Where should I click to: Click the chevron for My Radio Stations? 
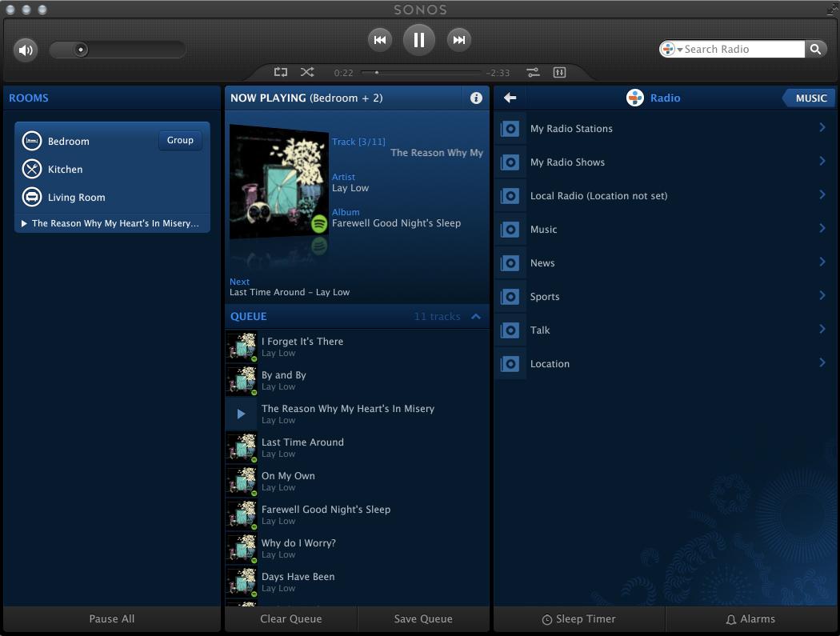click(822, 127)
